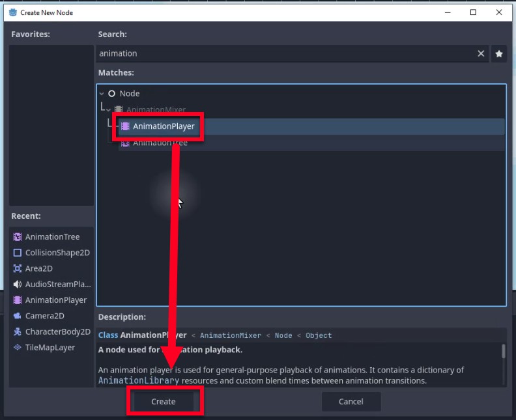Select AnimationMixer in the matches tree
Image resolution: width=516 pixels, height=420 pixels.
click(156, 109)
